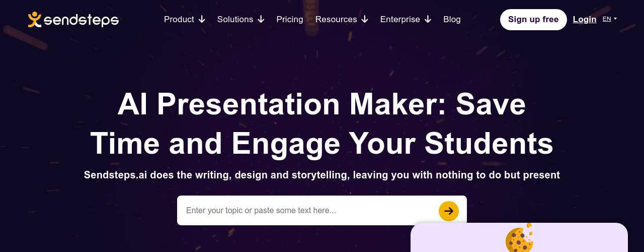Click the AI Presentation Maker headline

322,124
